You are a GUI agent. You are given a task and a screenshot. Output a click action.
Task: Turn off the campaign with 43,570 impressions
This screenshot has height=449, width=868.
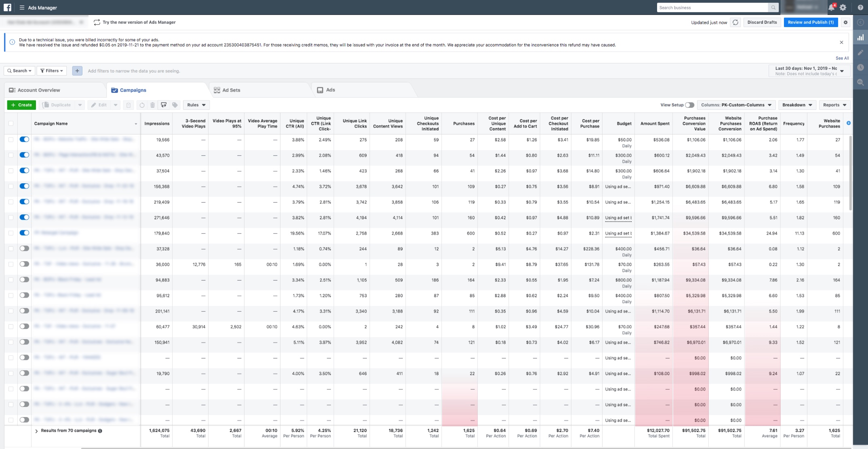pyautogui.click(x=24, y=155)
